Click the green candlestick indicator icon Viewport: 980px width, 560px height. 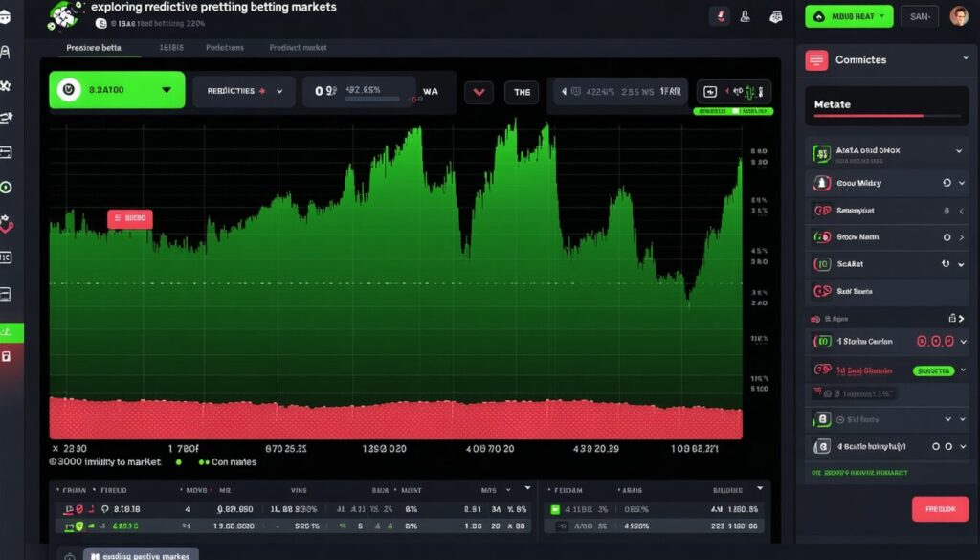750,92
